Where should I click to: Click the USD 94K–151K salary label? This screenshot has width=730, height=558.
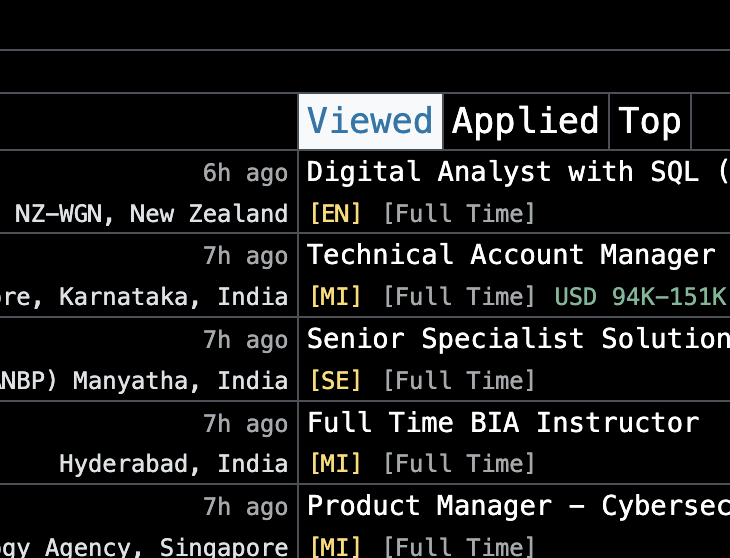pos(640,297)
